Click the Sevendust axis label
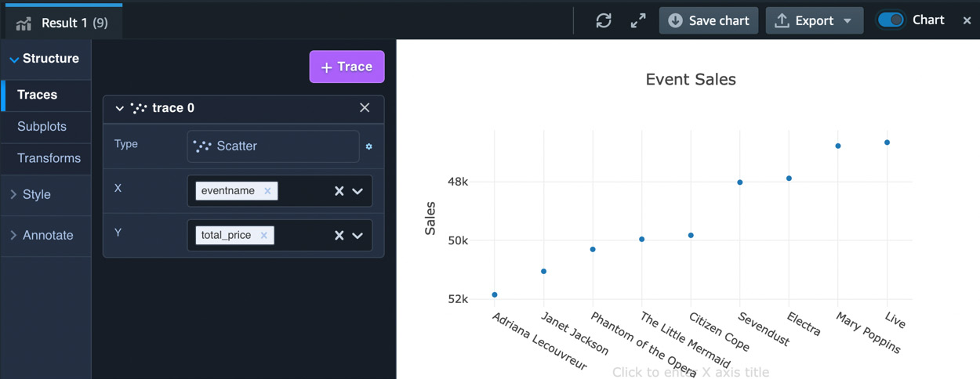The height and width of the screenshot is (379, 980). 764,329
